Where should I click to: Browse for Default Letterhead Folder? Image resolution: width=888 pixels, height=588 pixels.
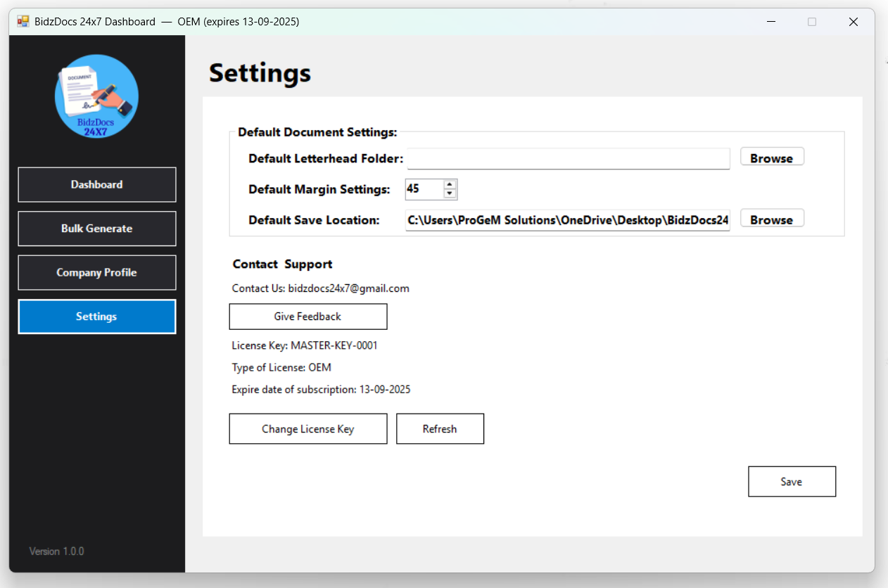(x=772, y=156)
